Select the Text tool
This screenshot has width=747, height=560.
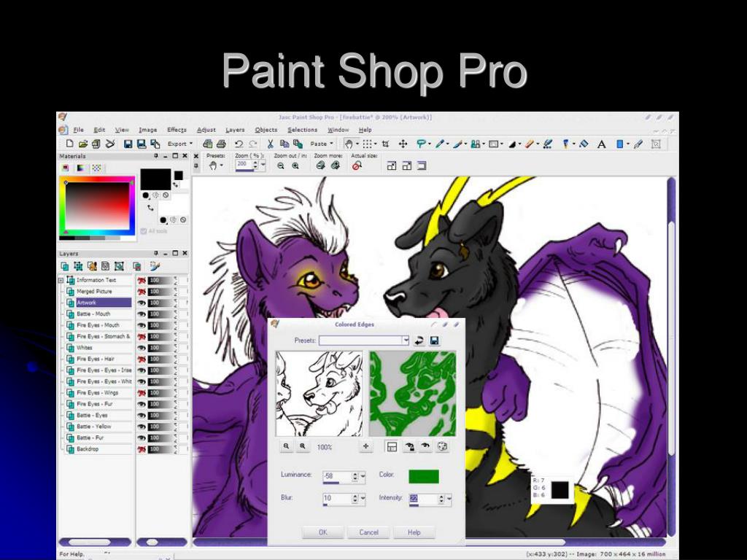[601, 144]
